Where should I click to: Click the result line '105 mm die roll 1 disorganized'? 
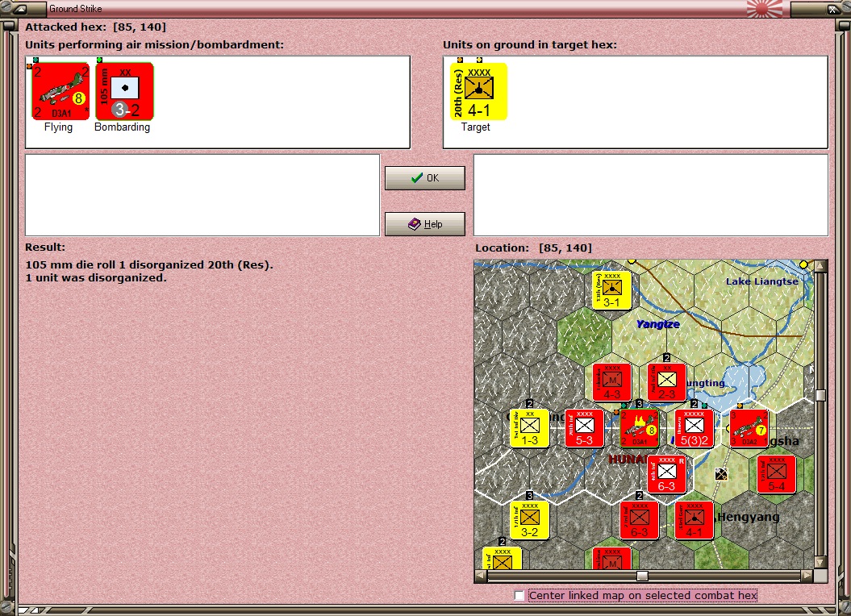[x=149, y=264]
